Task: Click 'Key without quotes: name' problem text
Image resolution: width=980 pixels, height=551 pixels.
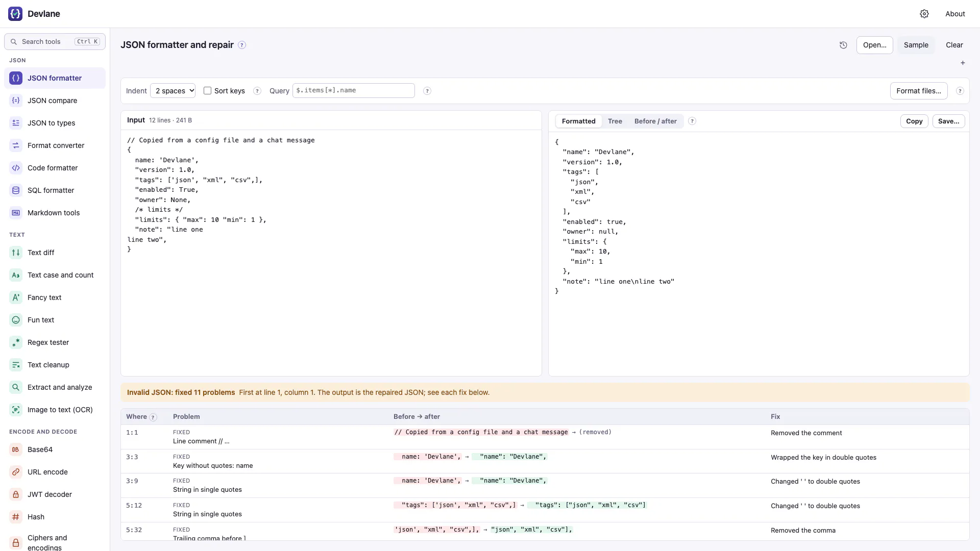Action: pyautogui.click(x=213, y=465)
